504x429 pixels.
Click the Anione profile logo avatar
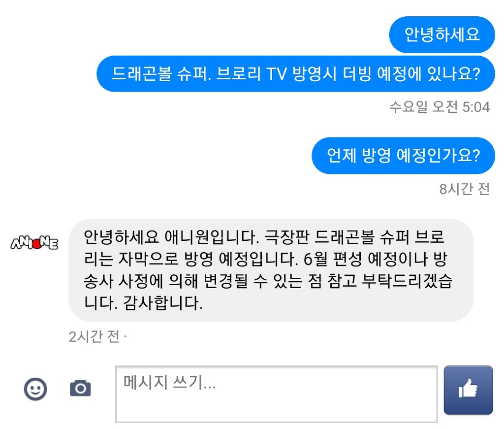click(x=34, y=243)
